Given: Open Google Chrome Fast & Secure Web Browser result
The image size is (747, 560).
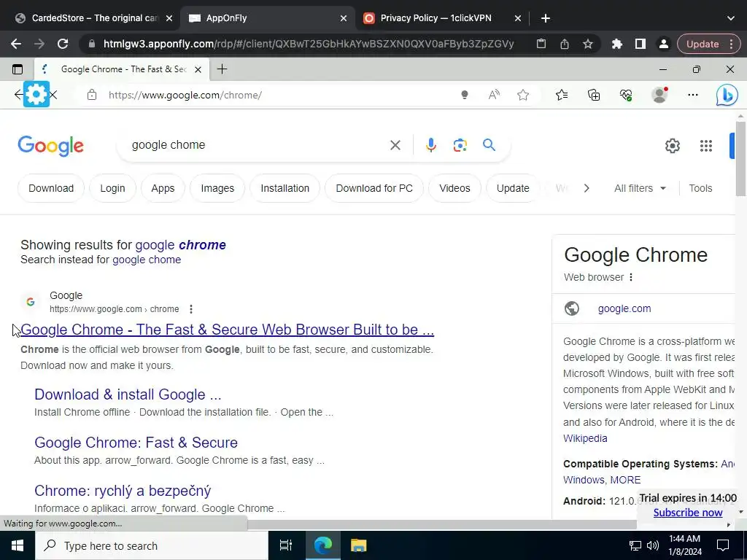Looking at the screenshot, I should point(228,330).
